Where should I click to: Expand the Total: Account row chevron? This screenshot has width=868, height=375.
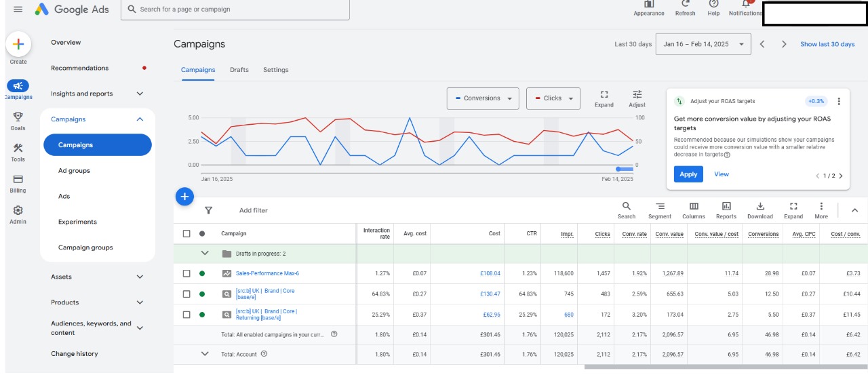pos(205,354)
